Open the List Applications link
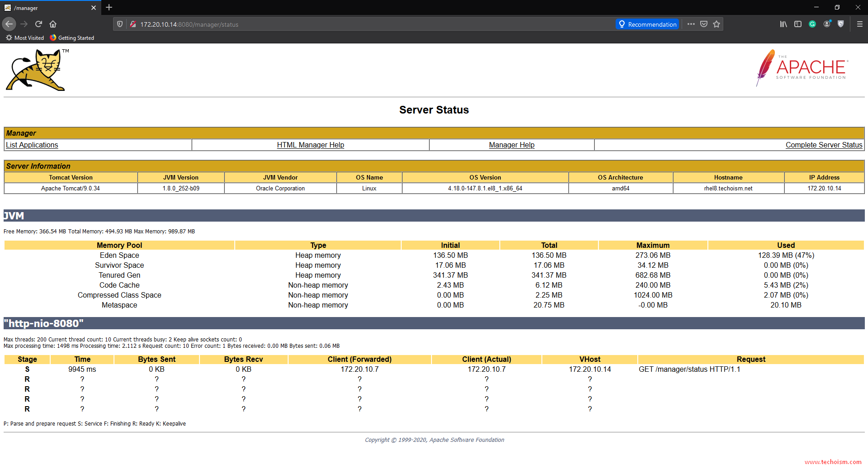The height and width of the screenshot is (469, 868). [x=32, y=145]
